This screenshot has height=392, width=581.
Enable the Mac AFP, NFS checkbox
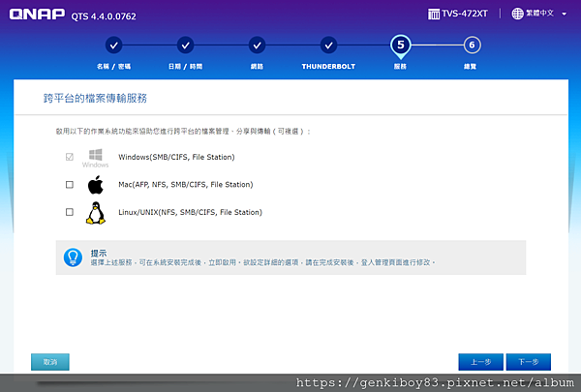coord(70,185)
